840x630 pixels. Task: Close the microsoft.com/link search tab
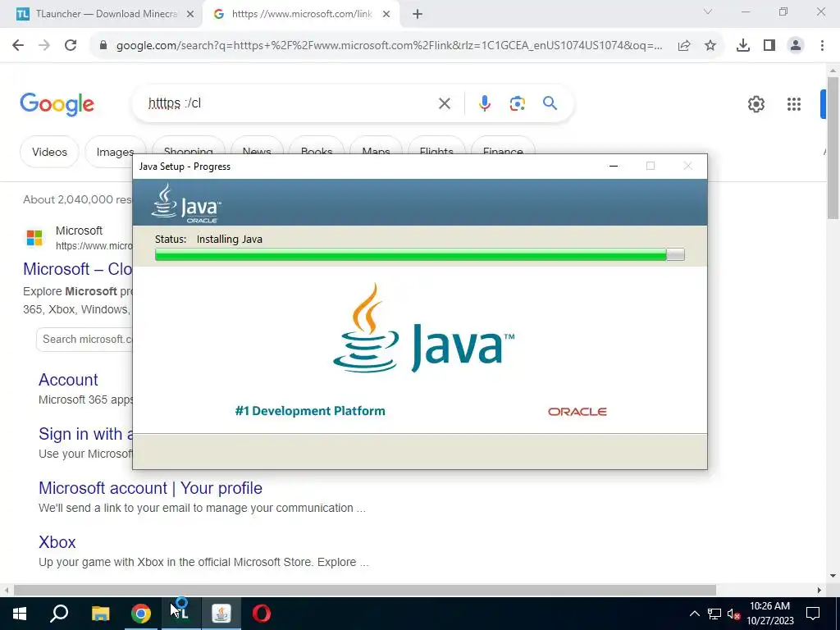(x=386, y=15)
